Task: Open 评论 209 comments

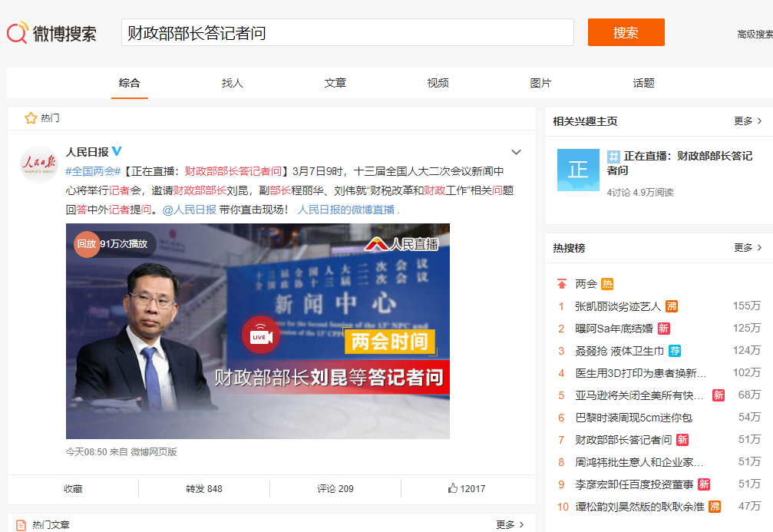Action: click(335, 489)
